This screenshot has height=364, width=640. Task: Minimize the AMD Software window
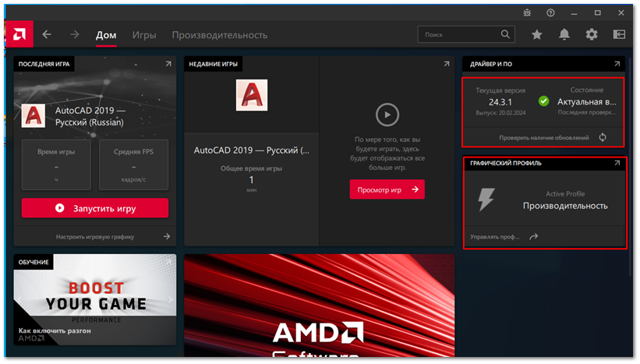pyautogui.click(x=574, y=13)
